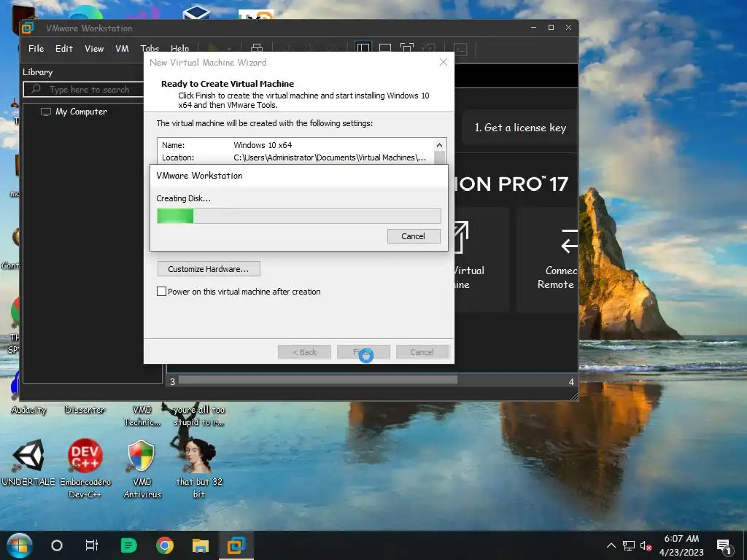Click the Enter Full Screen icon
Screen dimensions: 747x560
click(407, 49)
